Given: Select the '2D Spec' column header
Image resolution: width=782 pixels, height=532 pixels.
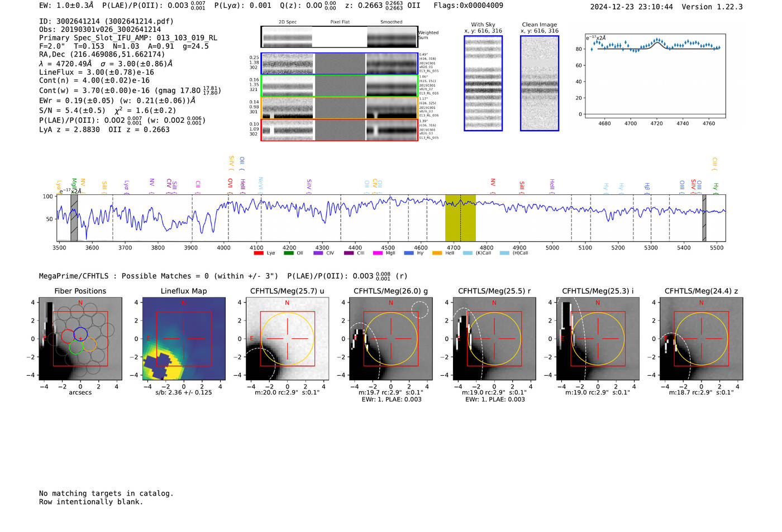Looking at the screenshot, I should (288, 22).
